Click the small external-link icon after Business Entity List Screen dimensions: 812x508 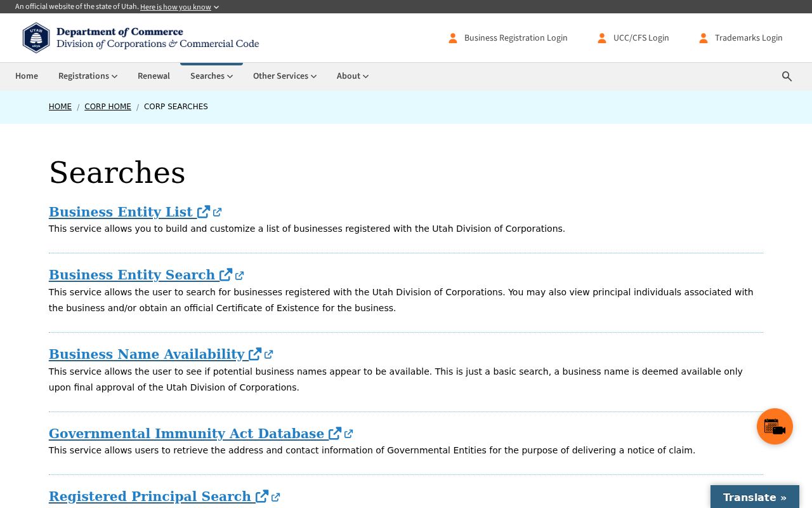click(x=218, y=213)
